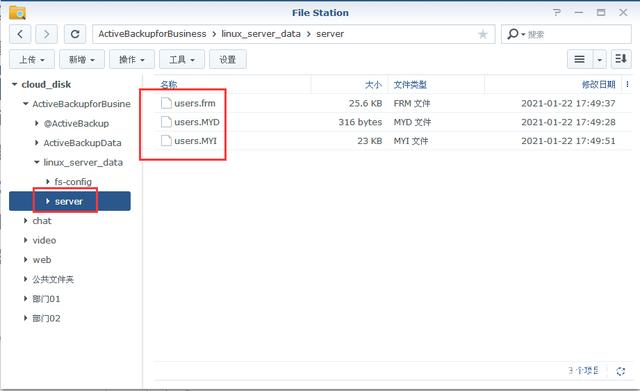Open the sort order button
This screenshot has height=391, width=640.
[621, 60]
